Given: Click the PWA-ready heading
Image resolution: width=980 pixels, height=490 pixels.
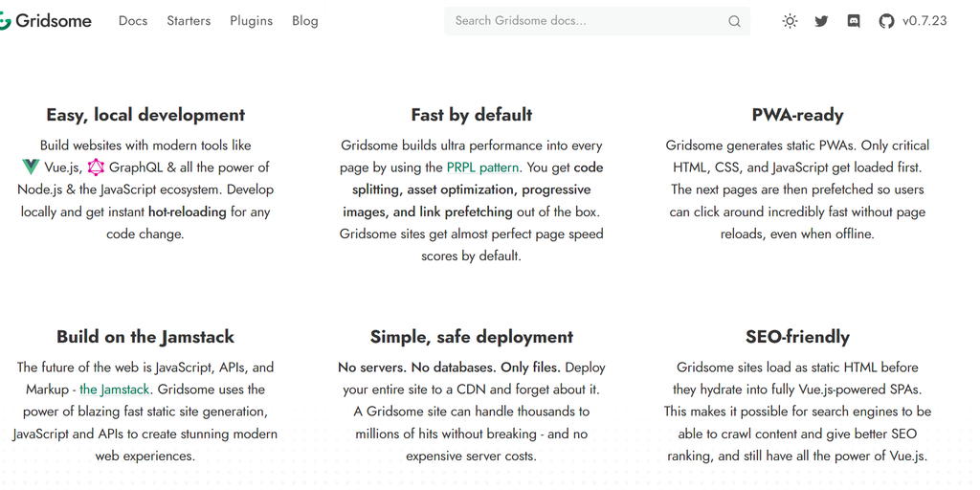Looking at the screenshot, I should (797, 115).
